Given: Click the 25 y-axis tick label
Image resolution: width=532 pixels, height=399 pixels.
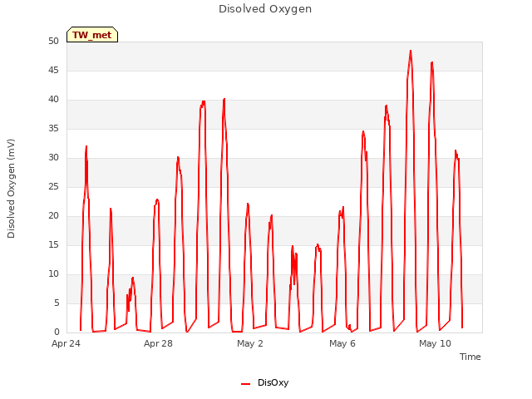Looking at the screenshot, I should tap(53, 186).
